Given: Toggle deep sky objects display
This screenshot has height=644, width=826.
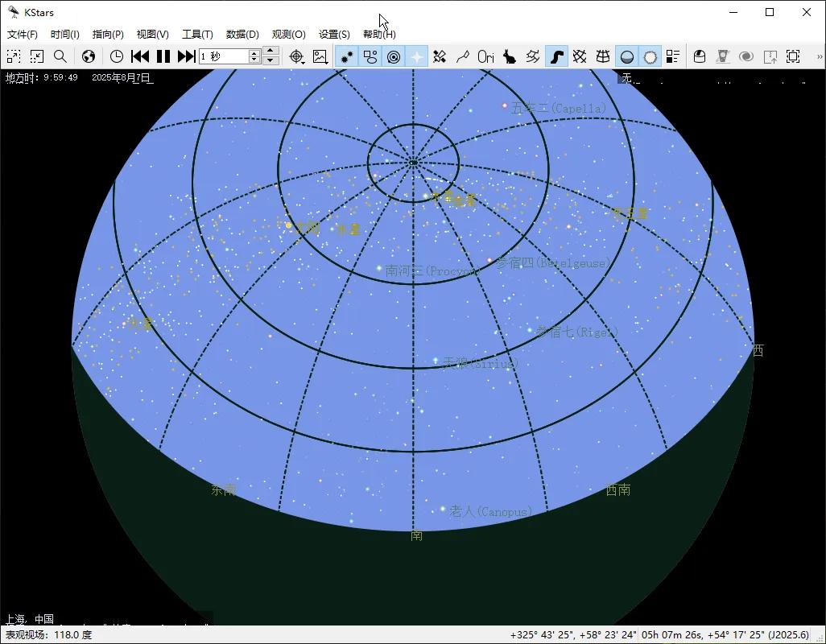Looking at the screenshot, I should pyautogui.click(x=370, y=56).
